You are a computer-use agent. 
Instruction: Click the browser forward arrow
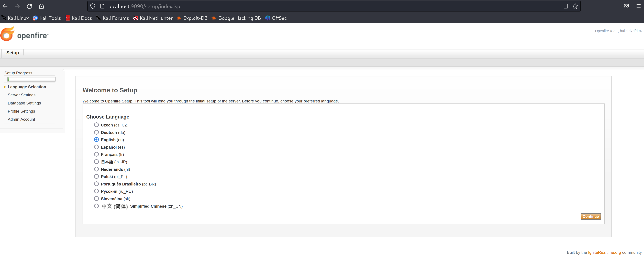click(17, 6)
